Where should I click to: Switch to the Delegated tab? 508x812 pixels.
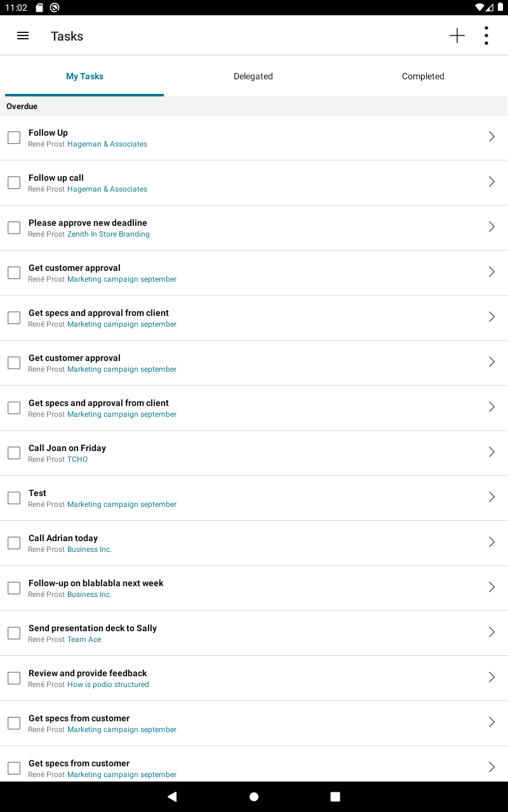(x=253, y=76)
